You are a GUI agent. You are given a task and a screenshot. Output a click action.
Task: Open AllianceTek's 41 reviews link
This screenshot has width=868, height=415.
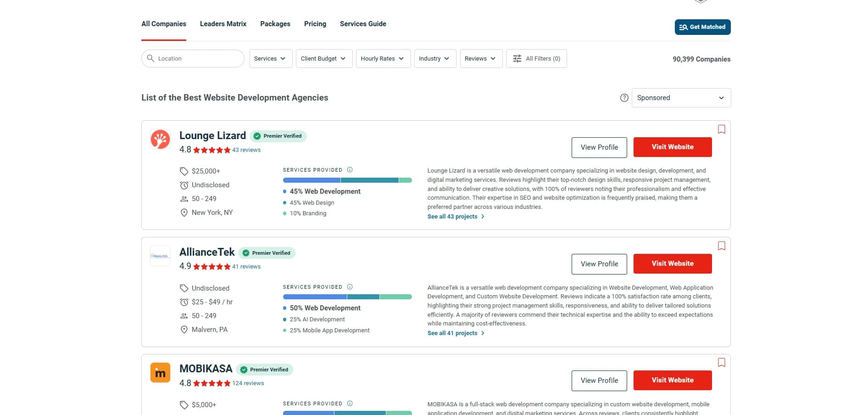[x=246, y=267]
